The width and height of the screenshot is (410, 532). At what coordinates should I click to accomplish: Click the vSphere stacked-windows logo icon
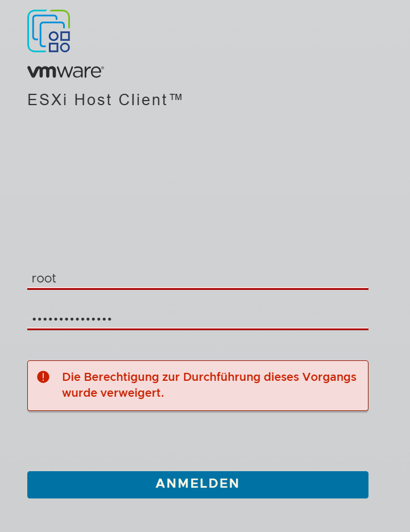(x=48, y=31)
